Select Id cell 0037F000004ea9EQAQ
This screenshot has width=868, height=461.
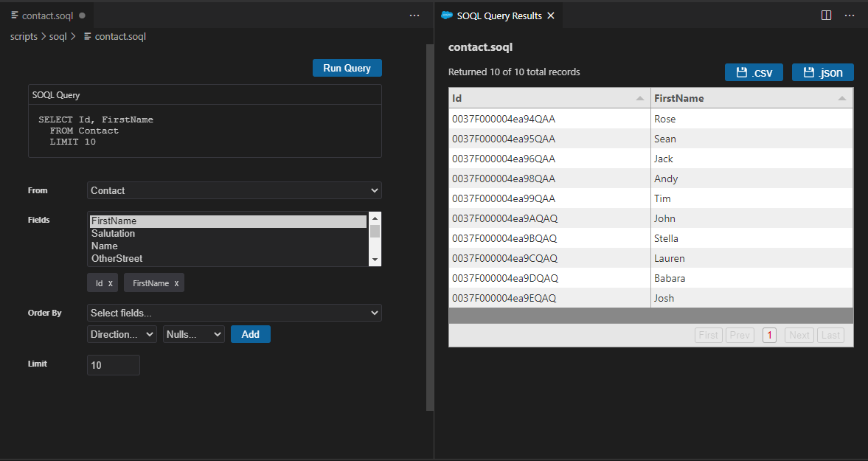coord(549,298)
